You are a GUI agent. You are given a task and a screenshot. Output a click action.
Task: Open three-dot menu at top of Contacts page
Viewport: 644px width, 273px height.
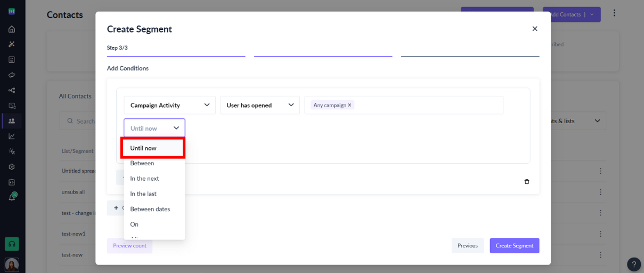[614, 13]
